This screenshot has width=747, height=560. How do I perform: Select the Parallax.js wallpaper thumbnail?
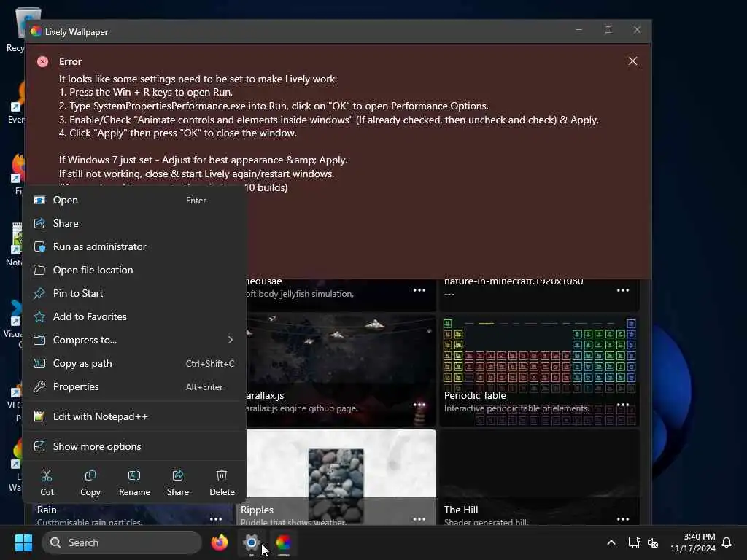341,370
